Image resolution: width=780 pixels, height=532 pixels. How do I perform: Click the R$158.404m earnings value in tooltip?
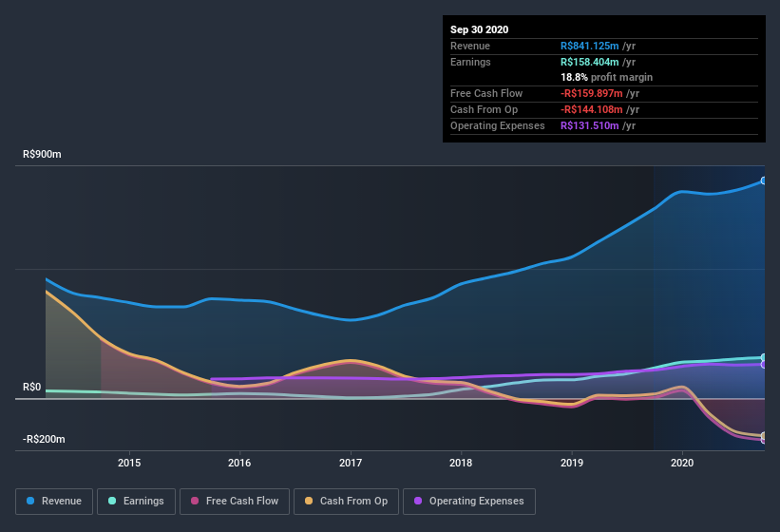598,62
